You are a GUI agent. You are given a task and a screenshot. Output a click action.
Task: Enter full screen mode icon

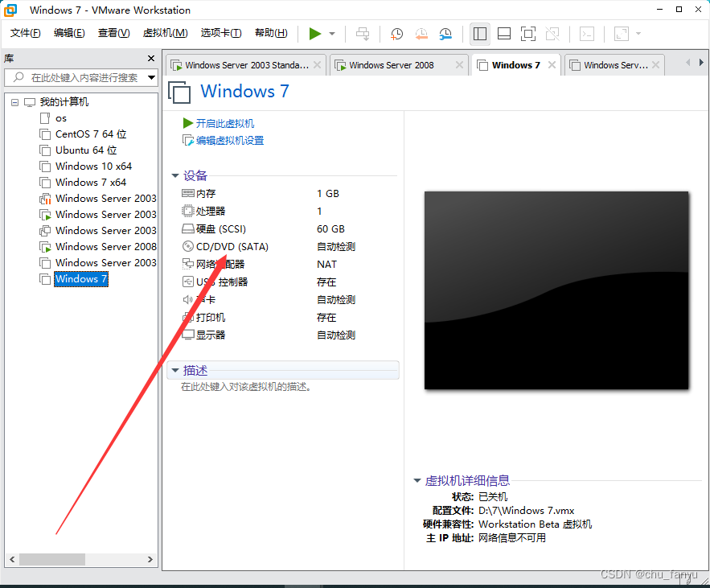528,34
